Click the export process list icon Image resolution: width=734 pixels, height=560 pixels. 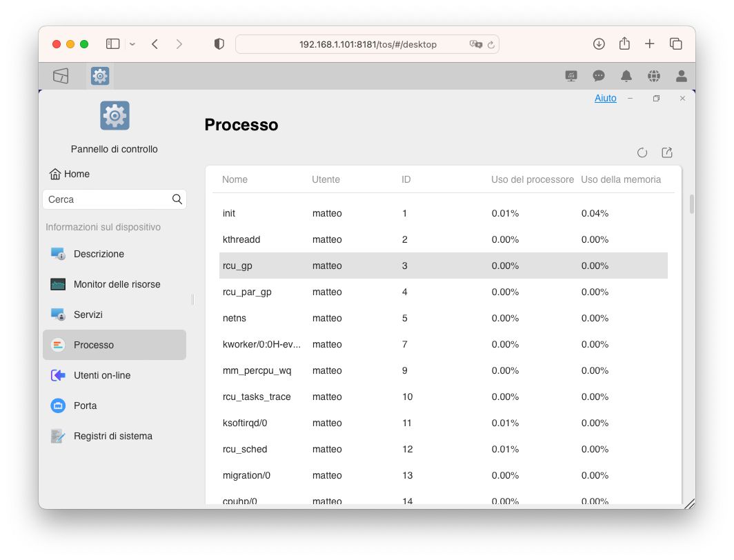tap(667, 153)
